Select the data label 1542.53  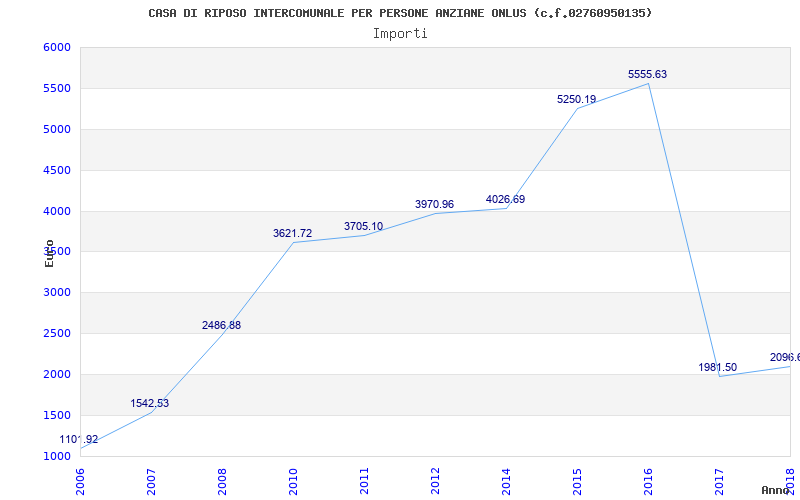[149, 403]
